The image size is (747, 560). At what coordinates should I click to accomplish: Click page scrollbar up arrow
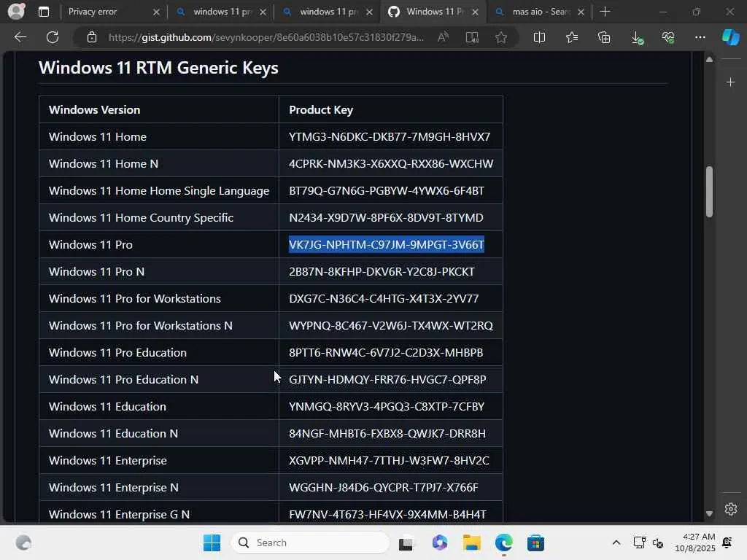click(709, 60)
